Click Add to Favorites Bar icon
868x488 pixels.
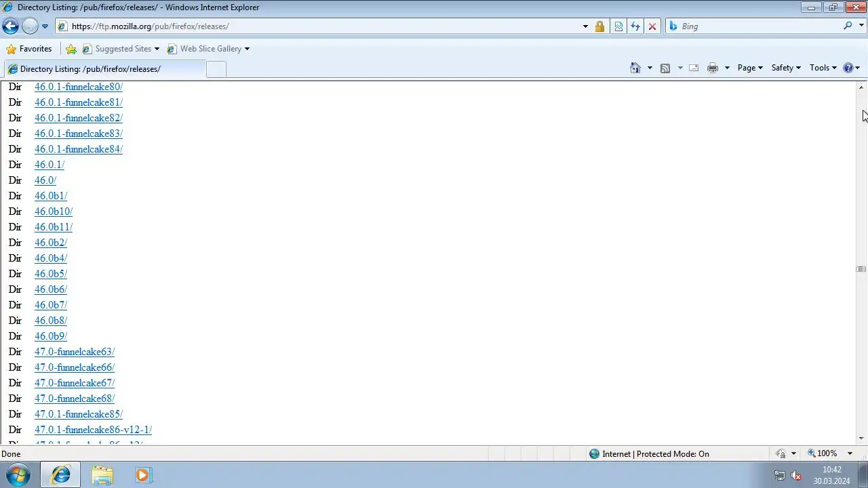(x=71, y=49)
